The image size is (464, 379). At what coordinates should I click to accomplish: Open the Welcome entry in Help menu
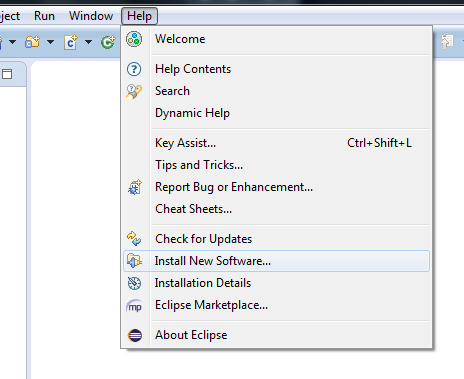pos(276,39)
